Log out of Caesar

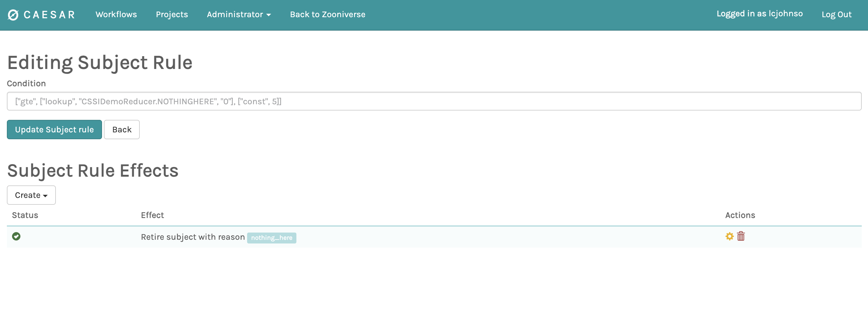(836, 14)
